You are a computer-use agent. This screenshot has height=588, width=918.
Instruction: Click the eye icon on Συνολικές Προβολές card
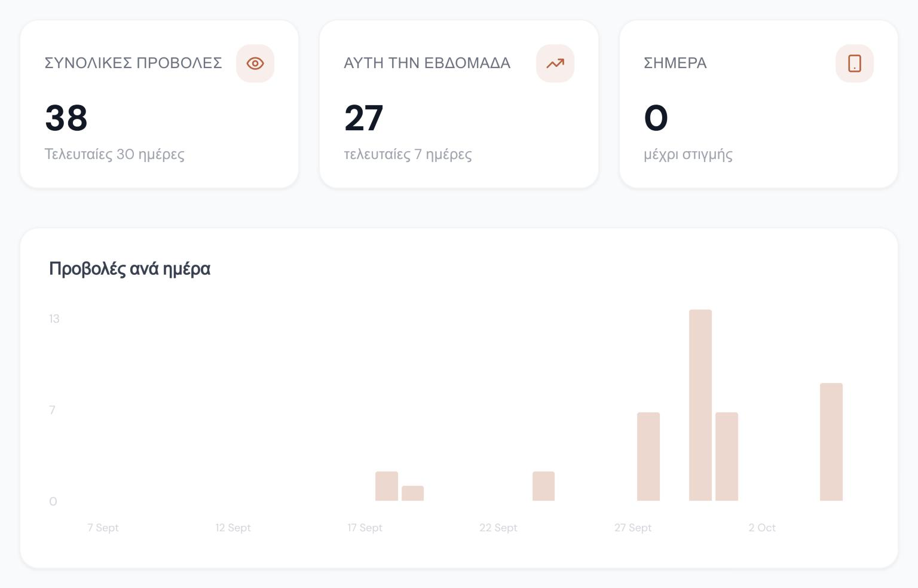[255, 63]
